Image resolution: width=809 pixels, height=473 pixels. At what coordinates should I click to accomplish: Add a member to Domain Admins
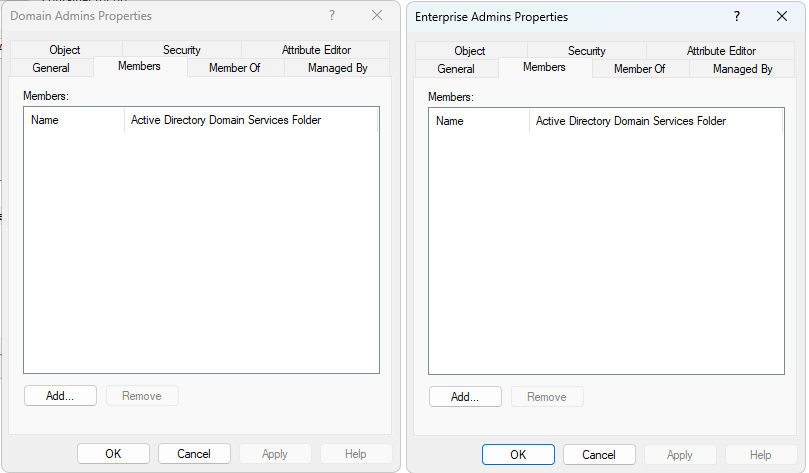coord(60,396)
